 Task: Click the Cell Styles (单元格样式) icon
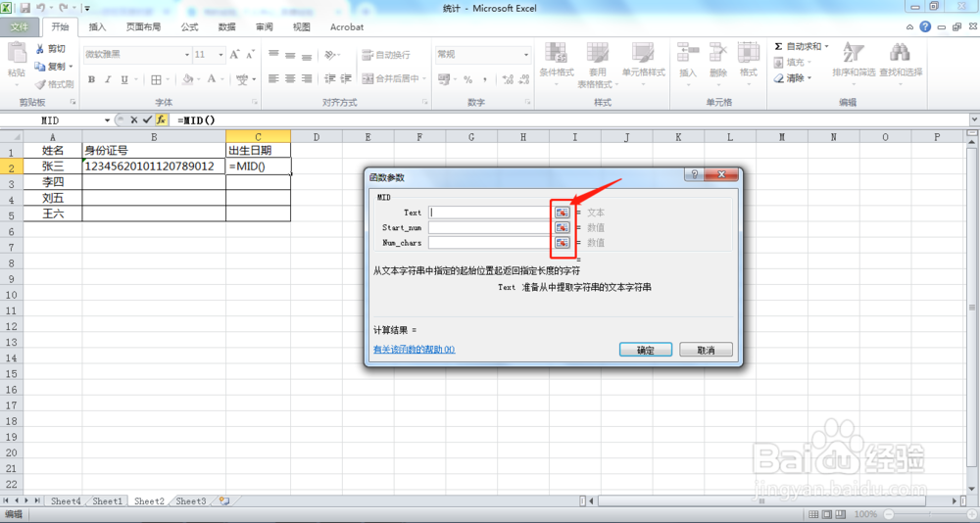pos(643,54)
